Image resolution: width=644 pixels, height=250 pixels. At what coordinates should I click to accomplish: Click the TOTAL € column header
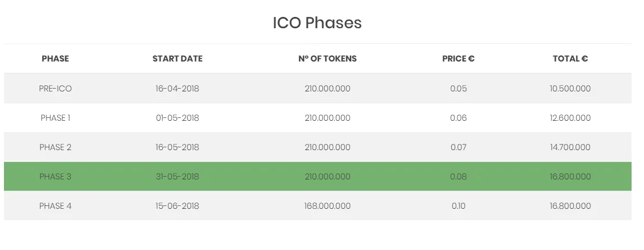click(x=570, y=59)
